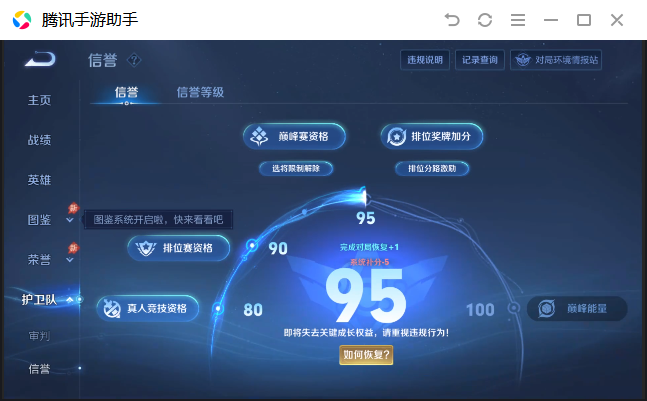Click the Tencent Gaming Assistant logo icon
647x401 pixels.
click(x=22, y=20)
